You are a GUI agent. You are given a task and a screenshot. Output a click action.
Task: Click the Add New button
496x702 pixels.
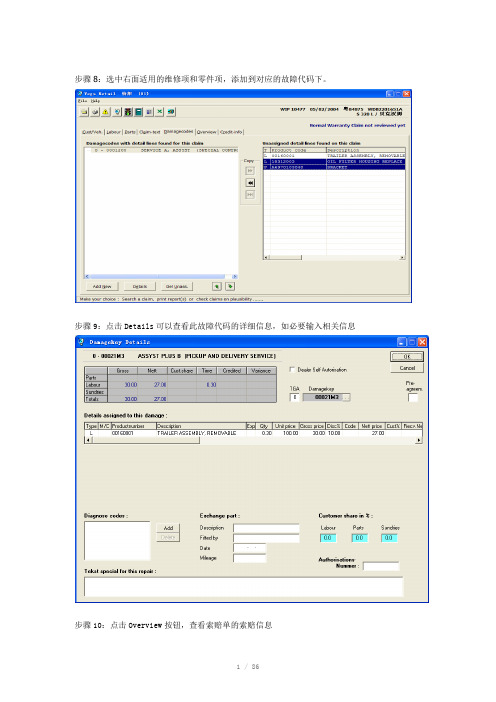pyautogui.click(x=102, y=287)
